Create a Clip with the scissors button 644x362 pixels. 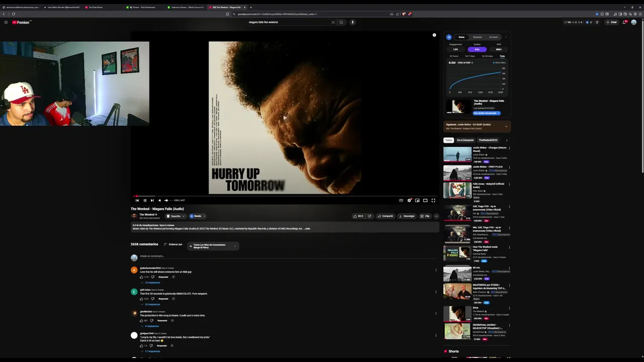tap(425, 216)
